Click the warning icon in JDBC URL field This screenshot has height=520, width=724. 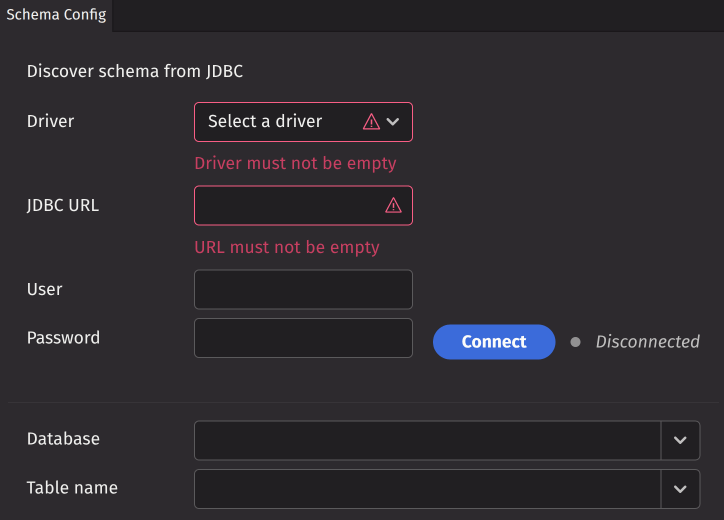click(x=393, y=205)
